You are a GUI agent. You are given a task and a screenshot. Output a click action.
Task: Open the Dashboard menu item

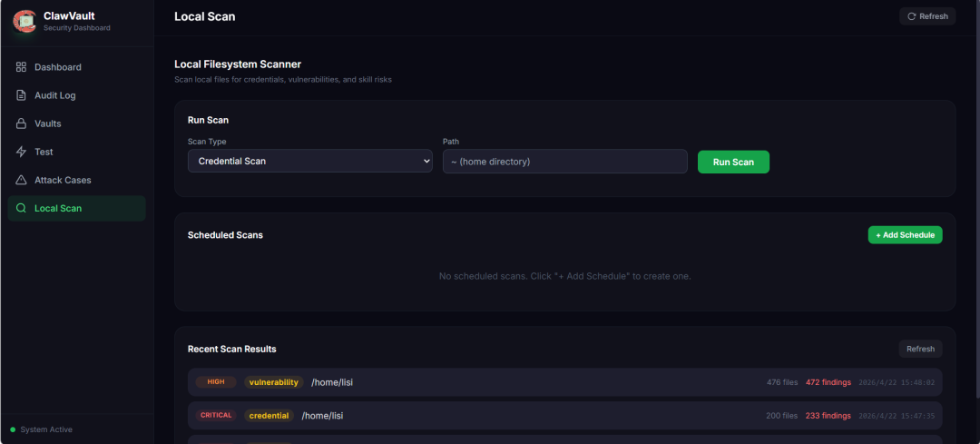58,67
